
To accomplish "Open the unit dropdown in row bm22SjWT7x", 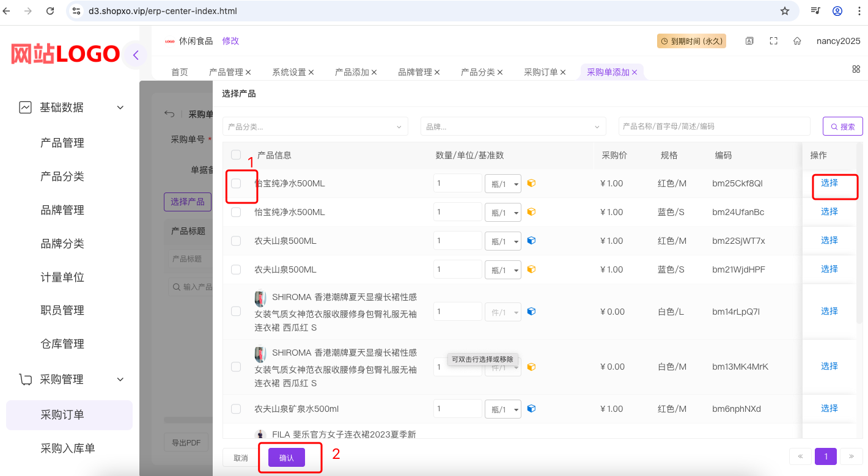I will [503, 241].
